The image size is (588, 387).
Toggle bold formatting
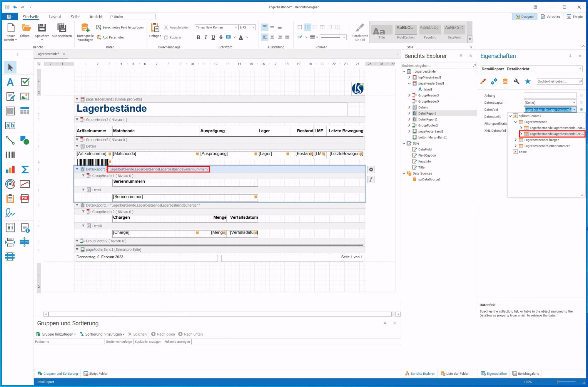click(198, 37)
